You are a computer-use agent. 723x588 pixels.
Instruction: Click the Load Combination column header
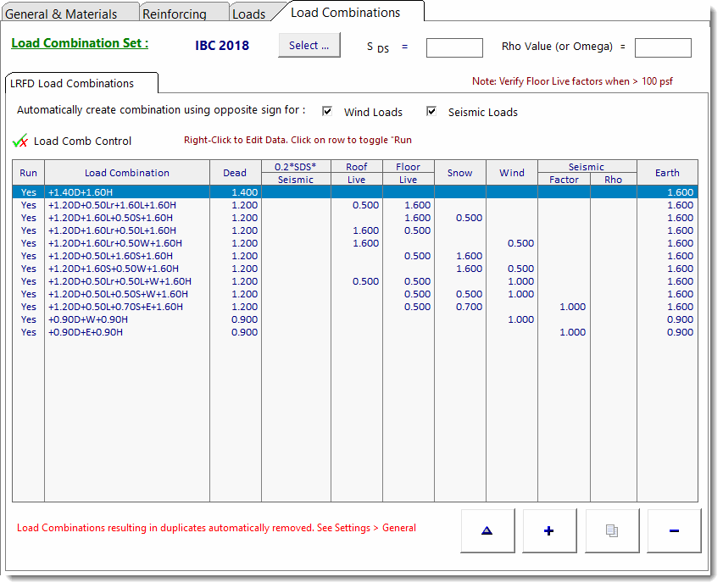coord(127,173)
